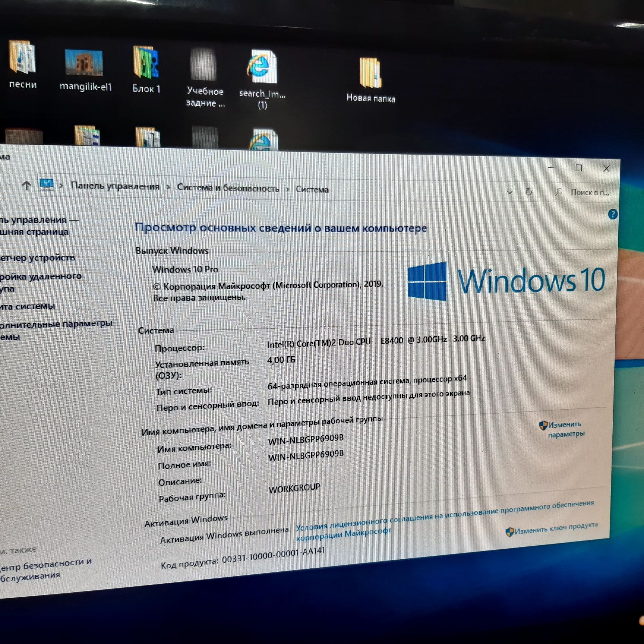Click the Перо и сенсорный ввод недоступны text
The width and height of the screenshot is (644, 644).
[x=369, y=398]
